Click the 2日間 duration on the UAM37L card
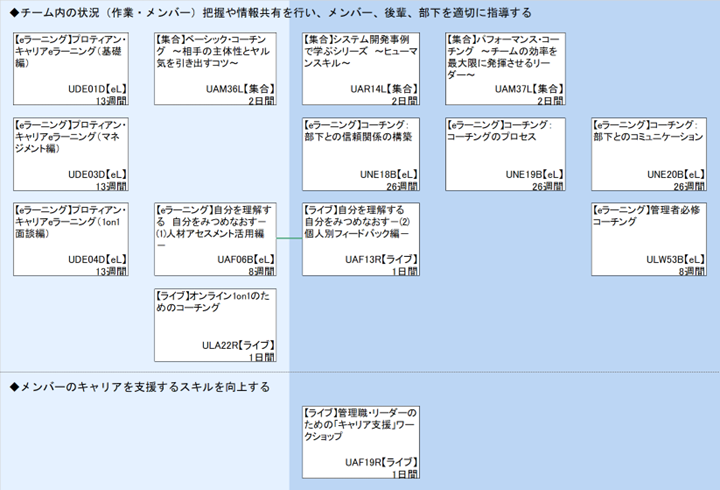Image resolution: width=720 pixels, height=490 pixels. pyautogui.click(x=550, y=101)
